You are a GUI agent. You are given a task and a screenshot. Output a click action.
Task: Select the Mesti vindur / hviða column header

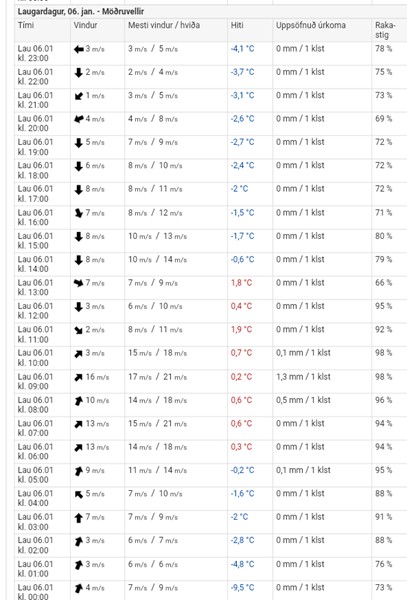[x=164, y=25]
